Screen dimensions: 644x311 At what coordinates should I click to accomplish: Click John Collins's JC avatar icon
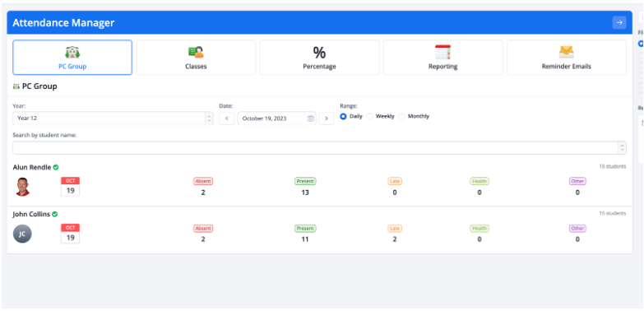[22, 234]
